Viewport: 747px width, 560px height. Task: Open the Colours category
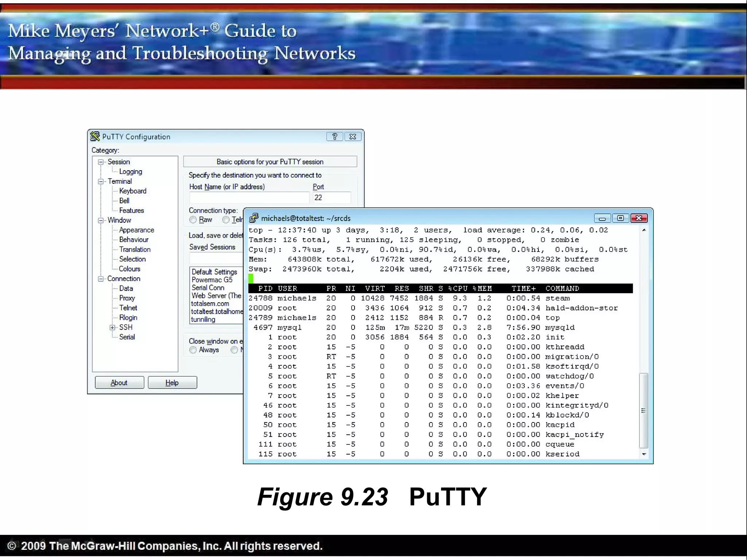pyautogui.click(x=129, y=269)
